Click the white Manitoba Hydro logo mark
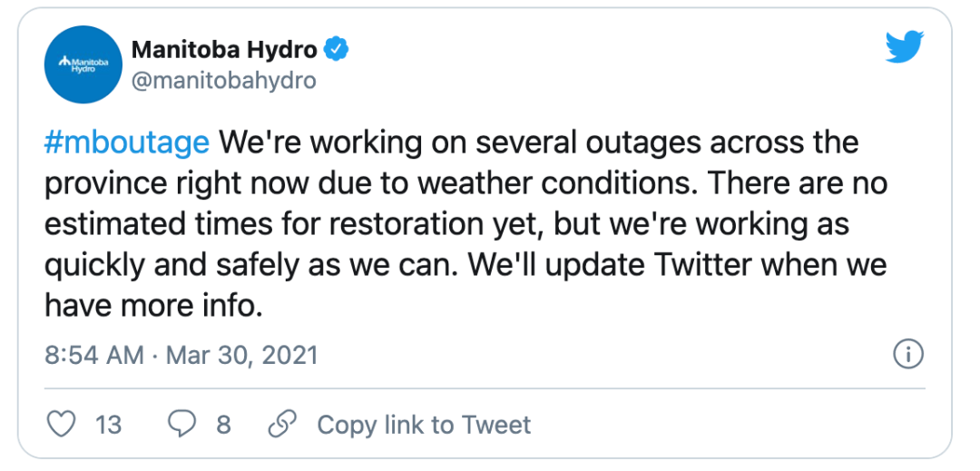This screenshot has height=471, width=980. click(x=64, y=64)
